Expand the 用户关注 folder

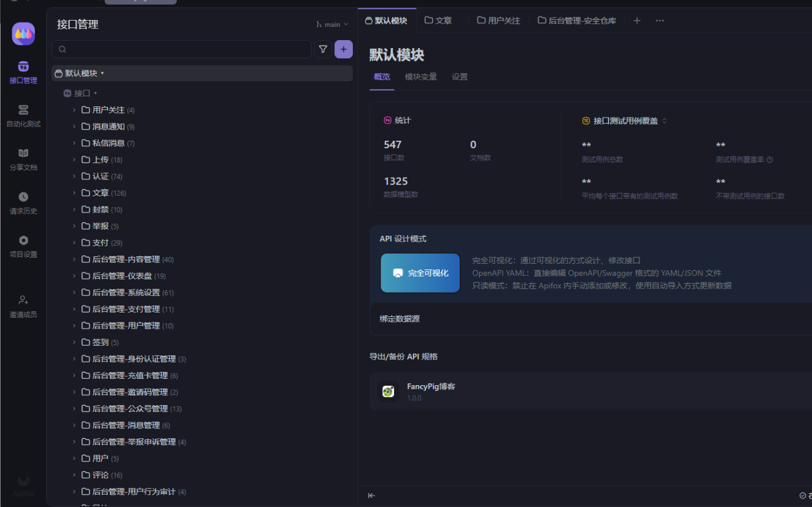coord(74,110)
